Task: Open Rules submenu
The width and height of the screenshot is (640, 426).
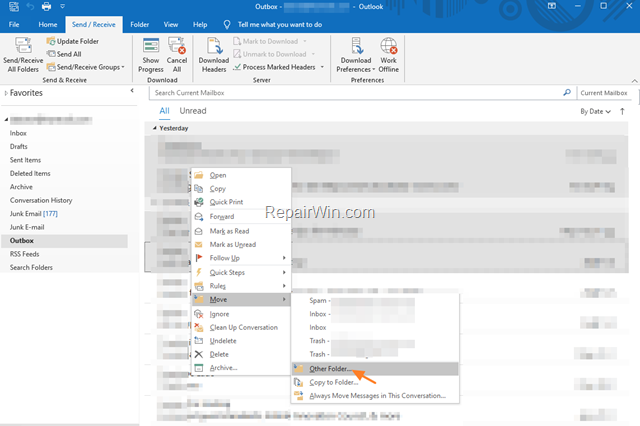Action: (241, 286)
